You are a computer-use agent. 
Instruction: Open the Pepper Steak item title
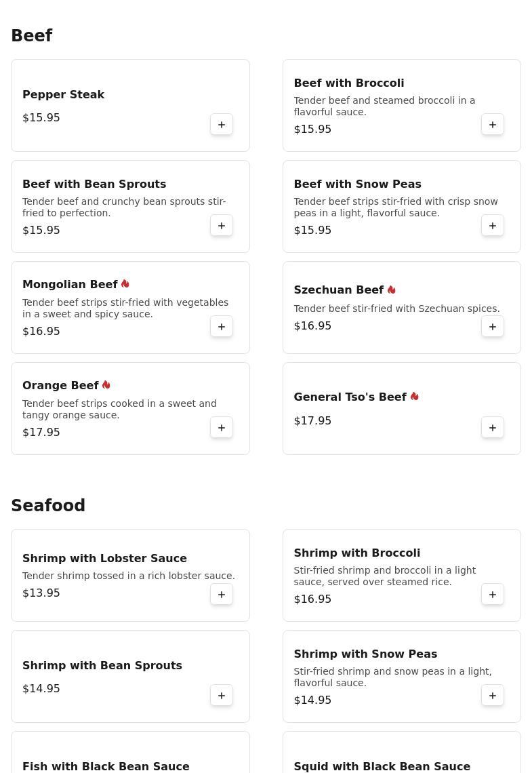[x=63, y=94]
